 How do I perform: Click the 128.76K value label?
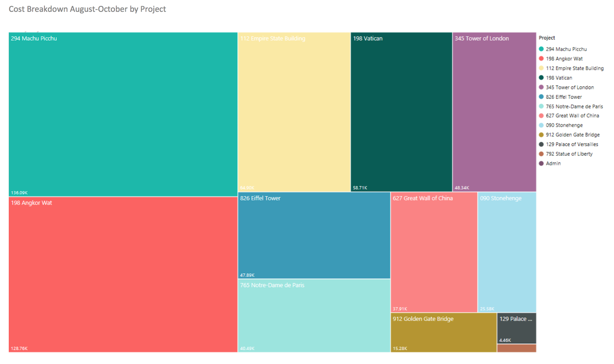[19, 349]
